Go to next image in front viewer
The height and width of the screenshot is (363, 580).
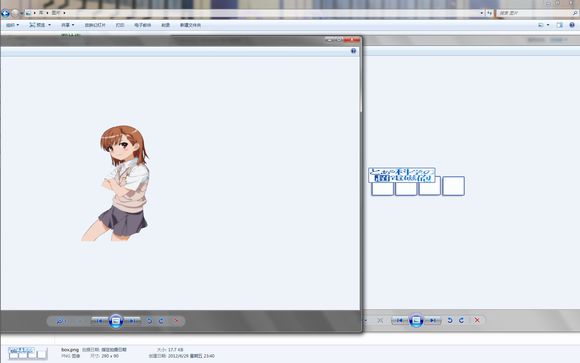pos(132,321)
